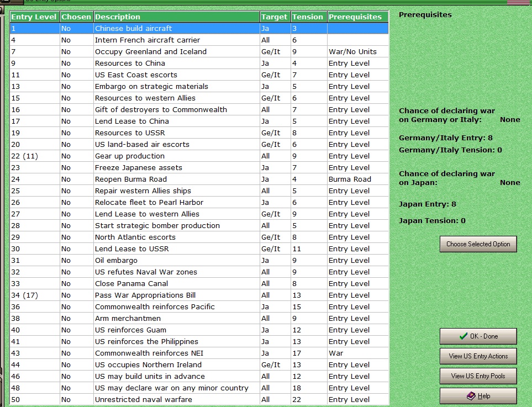
Task: Select 'Resources to USSR' option
Action: point(199,133)
